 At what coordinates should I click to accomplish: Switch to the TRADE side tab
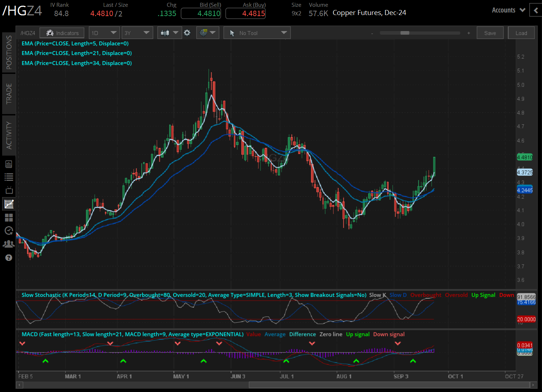pos(9,94)
